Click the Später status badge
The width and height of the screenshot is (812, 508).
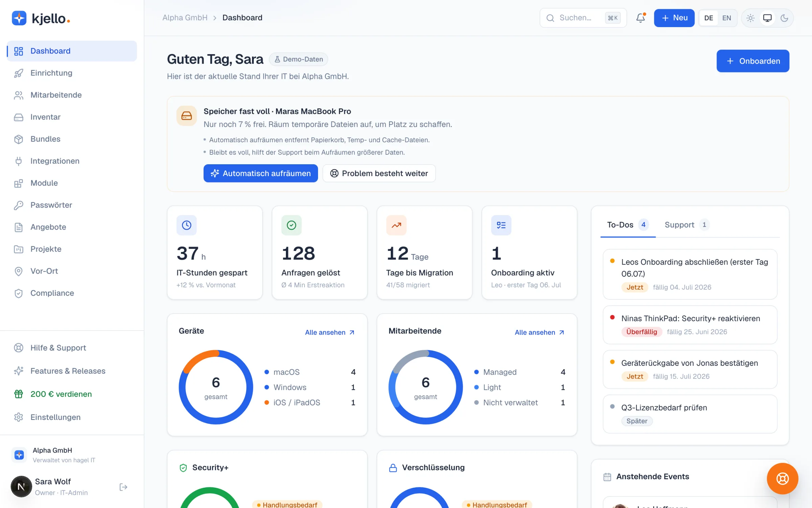point(637,421)
